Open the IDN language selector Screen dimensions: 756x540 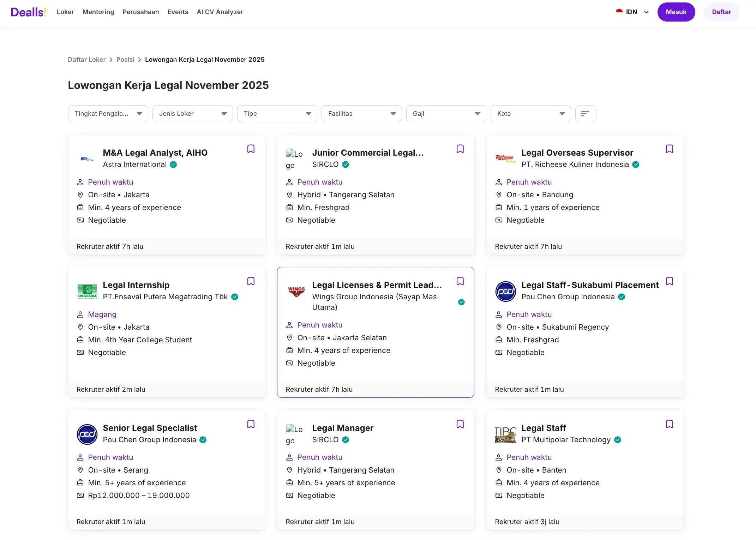click(x=632, y=12)
